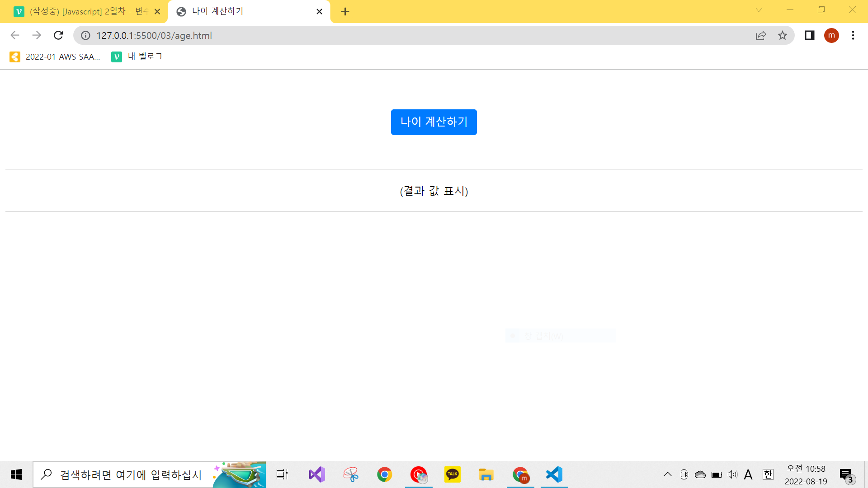868x488 pixels.
Task: Open Visual Studio Code from taskbar
Action: pyautogui.click(x=554, y=474)
